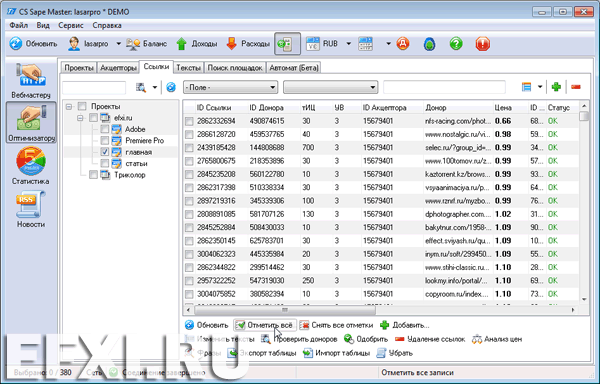Open the Файл menu
Viewport: 600px width, 384px height.
pyautogui.click(x=18, y=25)
